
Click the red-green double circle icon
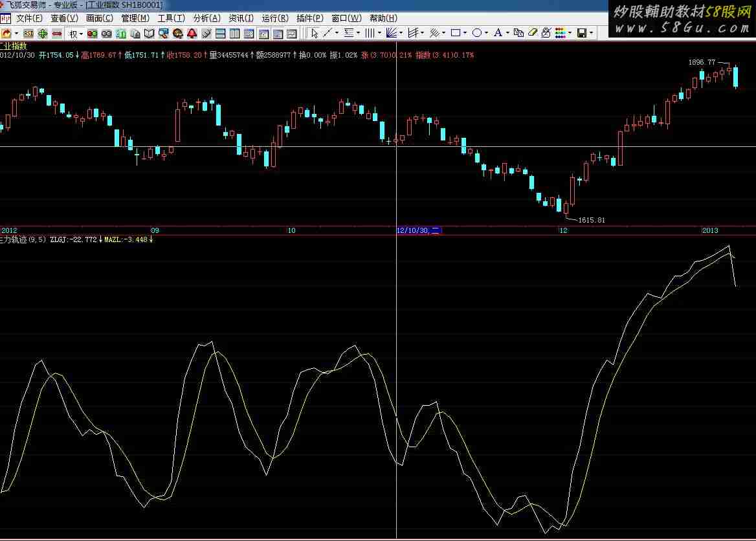click(92, 33)
